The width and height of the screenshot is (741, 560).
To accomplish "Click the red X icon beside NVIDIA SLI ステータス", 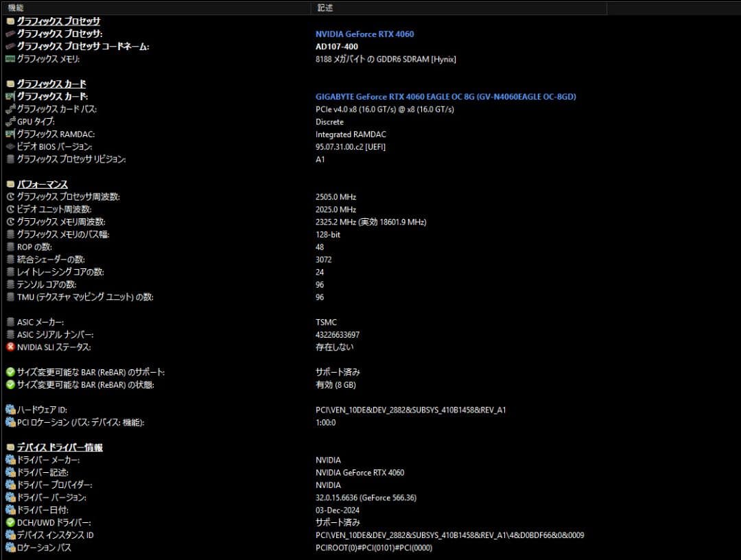I will click(10, 347).
